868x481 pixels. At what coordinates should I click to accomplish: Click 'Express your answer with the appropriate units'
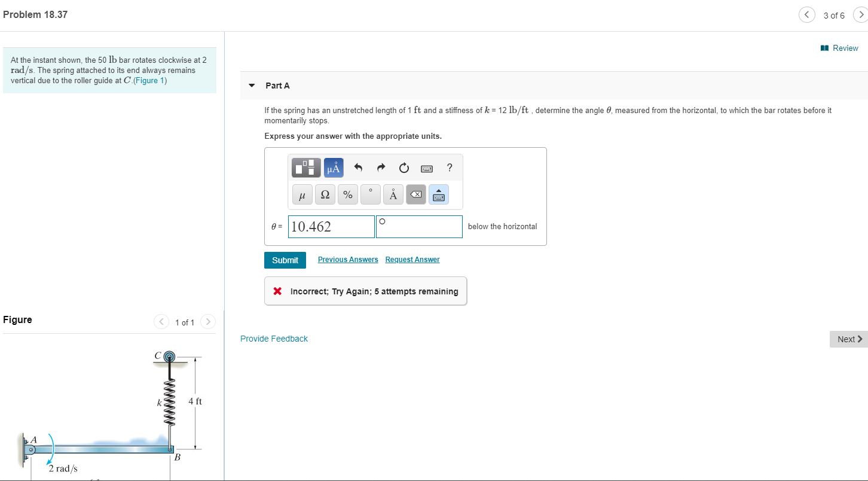[353, 136]
